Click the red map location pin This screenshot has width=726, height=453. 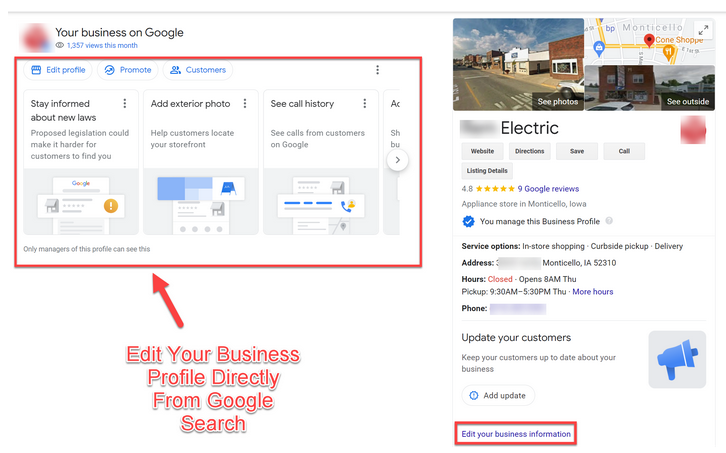tap(649, 41)
